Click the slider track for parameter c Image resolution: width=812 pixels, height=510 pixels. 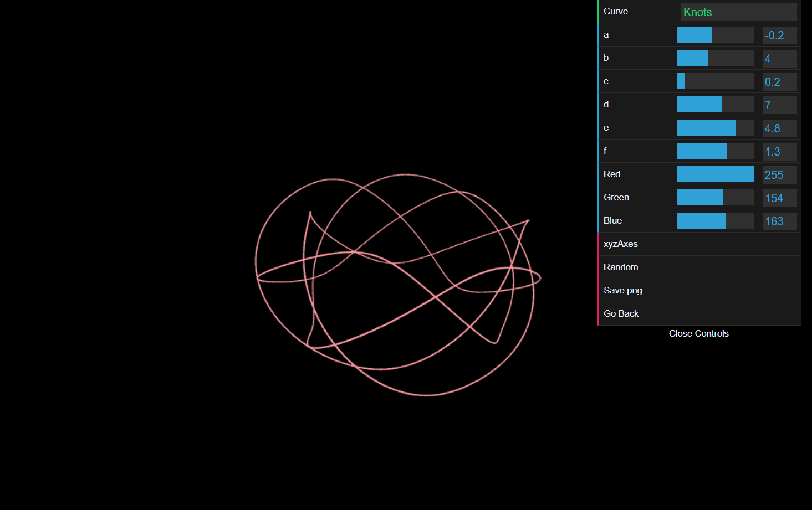click(x=714, y=81)
